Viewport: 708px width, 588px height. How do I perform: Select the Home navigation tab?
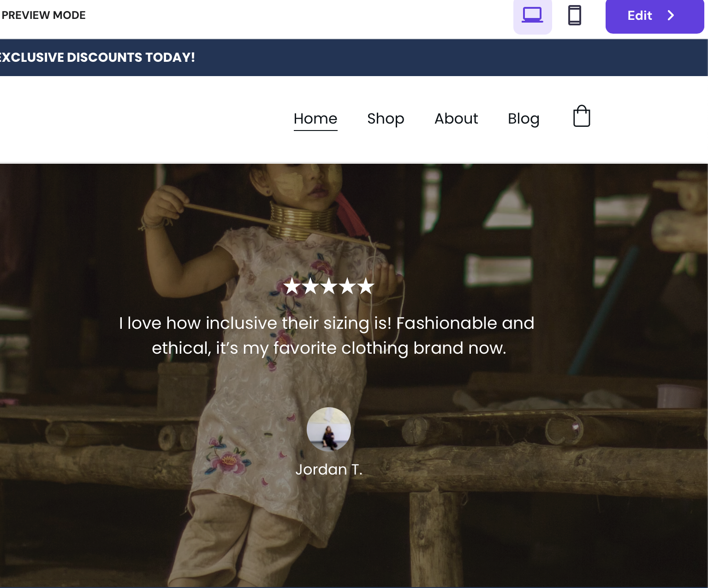[315, 119]
